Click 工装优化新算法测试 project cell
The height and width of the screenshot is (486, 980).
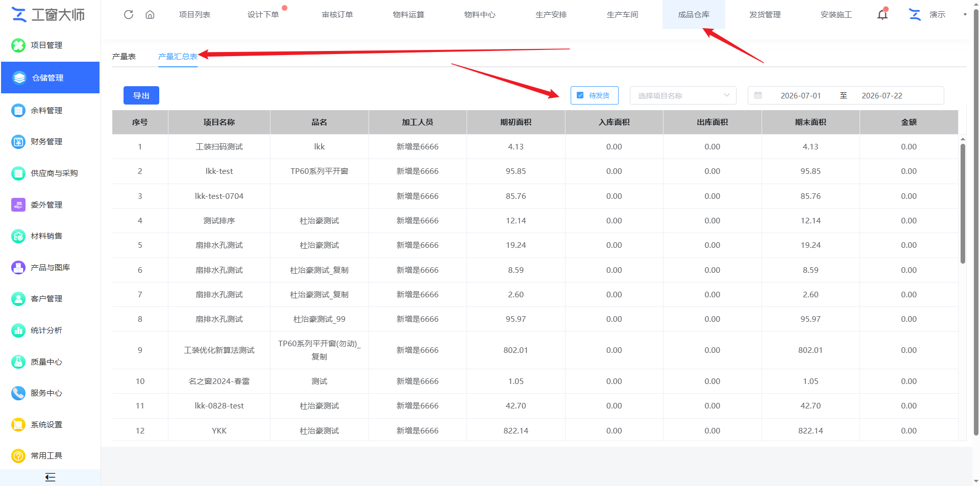(219, 350)
